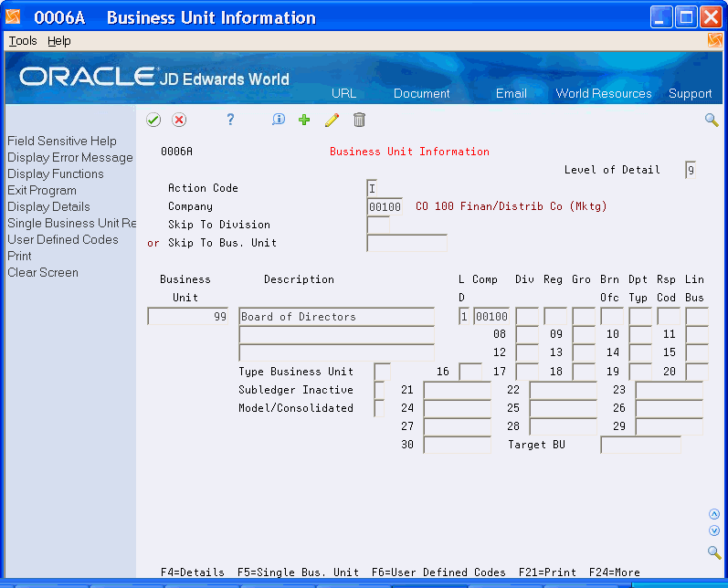
Task: Click the application icon in title bar
Action: 13,17
